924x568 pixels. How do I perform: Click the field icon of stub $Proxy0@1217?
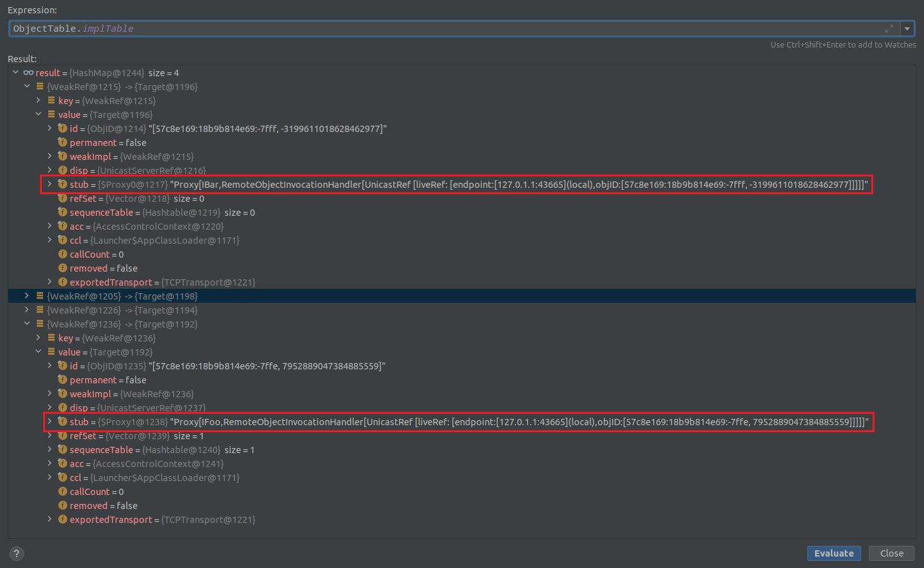62,184
